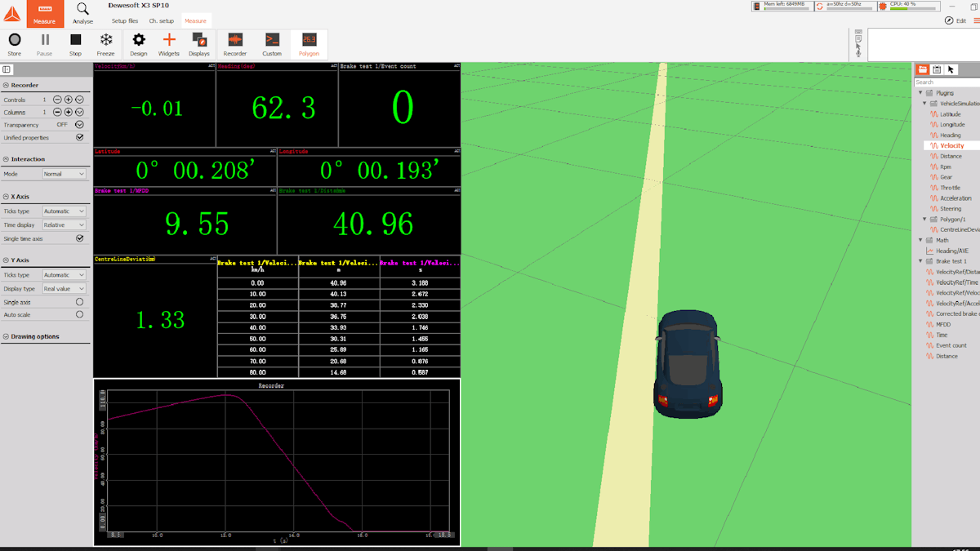Click the Store recording button
This screenshot has height=551, width=980.
point(15,44)
